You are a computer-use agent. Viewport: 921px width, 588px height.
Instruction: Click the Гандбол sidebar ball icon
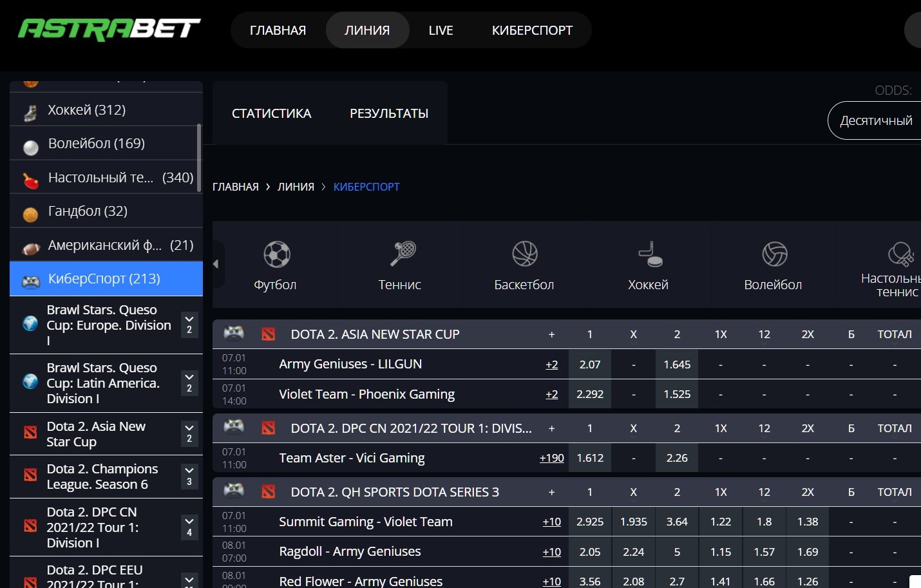pyautogui.click(x=30, y=214)
